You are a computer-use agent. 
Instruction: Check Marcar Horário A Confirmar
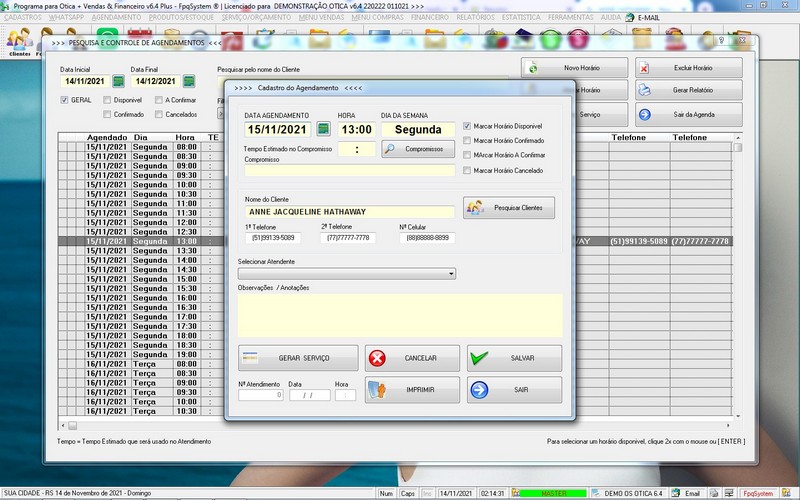coord(467,155)
